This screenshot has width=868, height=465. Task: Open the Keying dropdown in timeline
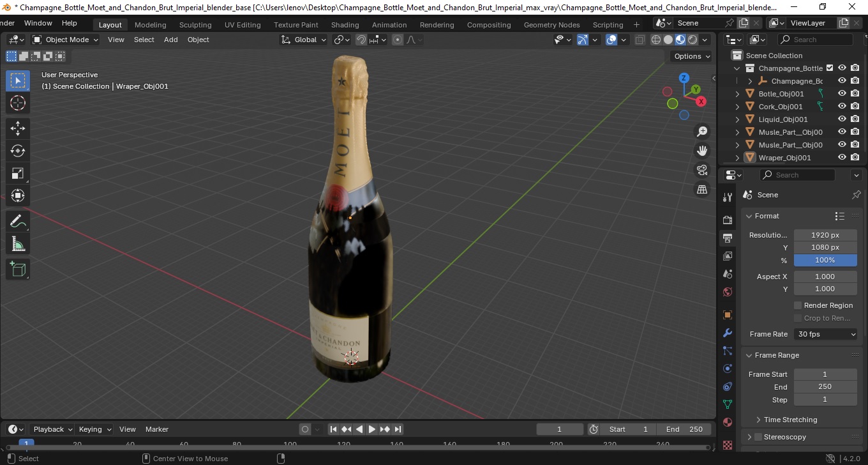pyautogui.click(x=95, y=429)
